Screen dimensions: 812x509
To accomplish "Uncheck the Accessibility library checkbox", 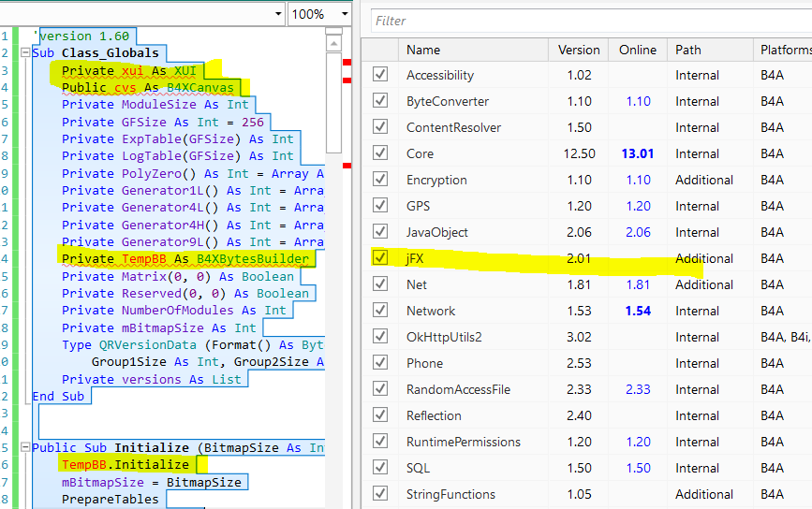I will [380, 75].
